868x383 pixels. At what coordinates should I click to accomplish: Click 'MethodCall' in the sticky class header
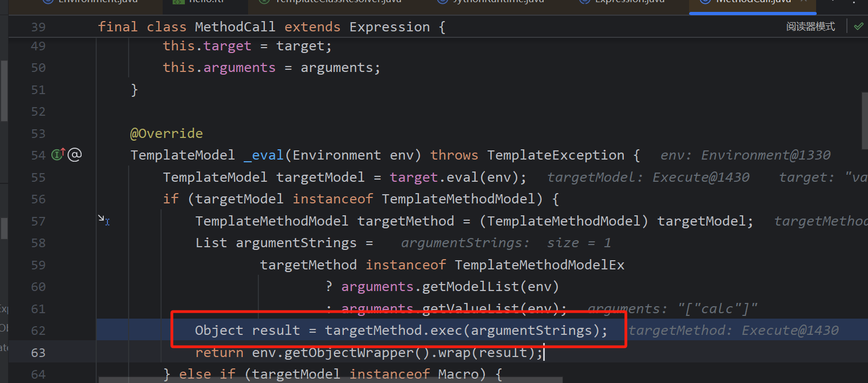tap(235, 27)
